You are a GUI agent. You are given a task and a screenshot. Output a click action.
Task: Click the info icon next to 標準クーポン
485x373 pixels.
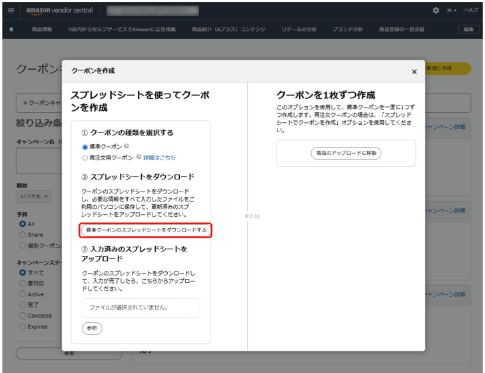tap(126, 146)
